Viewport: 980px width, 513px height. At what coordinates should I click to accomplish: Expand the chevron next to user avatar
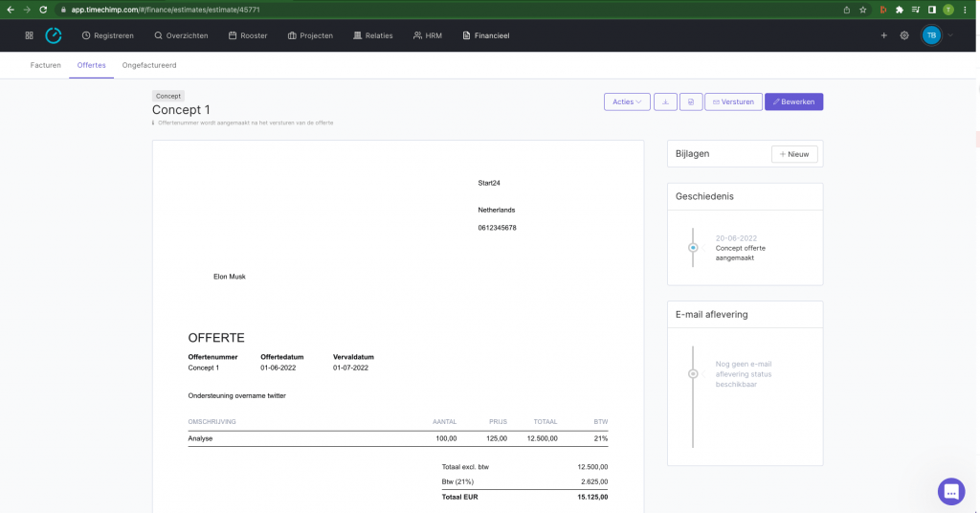[x=950, y=35]
